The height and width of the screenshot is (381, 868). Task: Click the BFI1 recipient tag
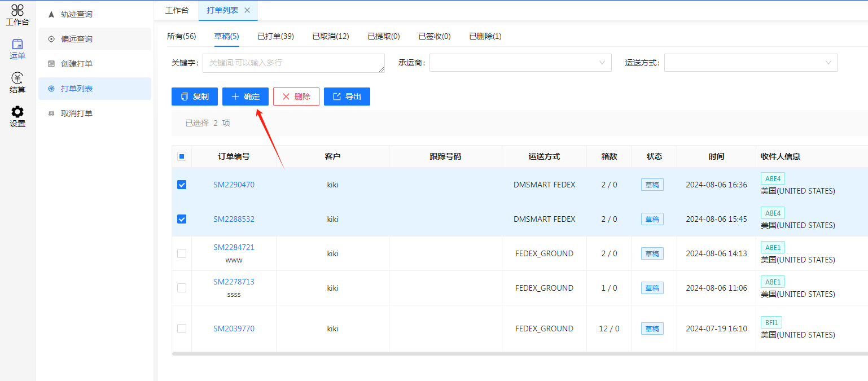(x=771, y=322)
